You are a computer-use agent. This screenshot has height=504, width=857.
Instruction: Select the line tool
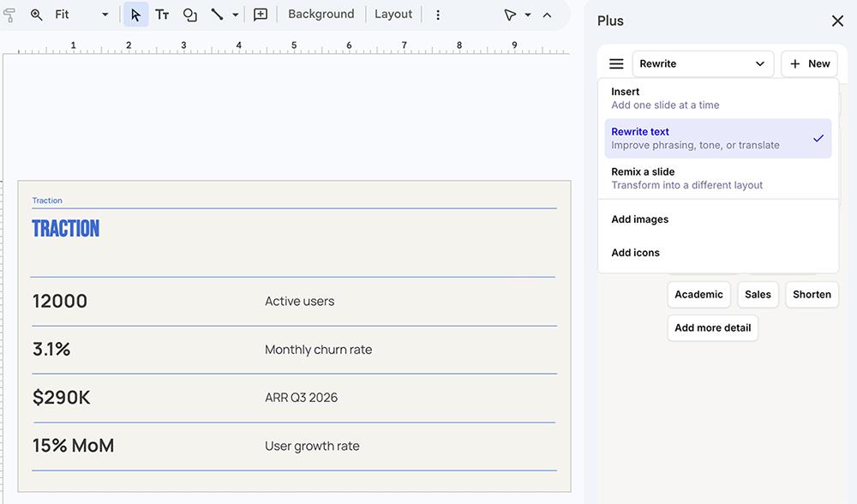[217, 15]
